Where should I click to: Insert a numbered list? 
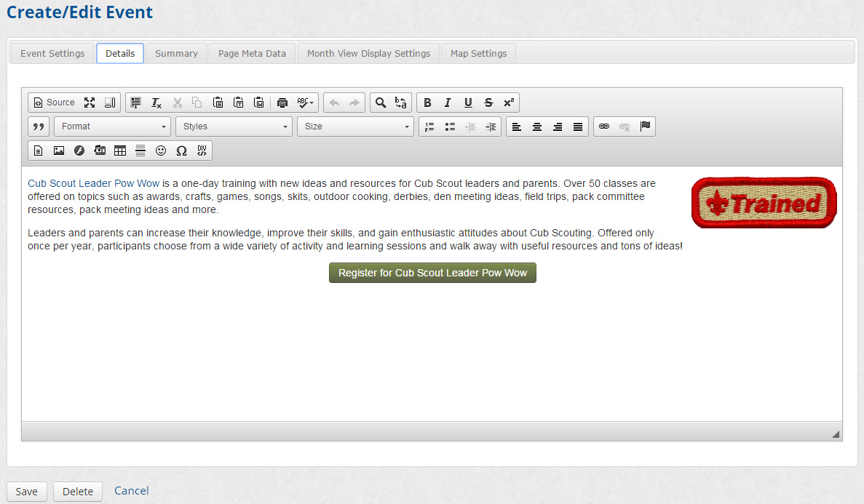[x=429, y=127]
